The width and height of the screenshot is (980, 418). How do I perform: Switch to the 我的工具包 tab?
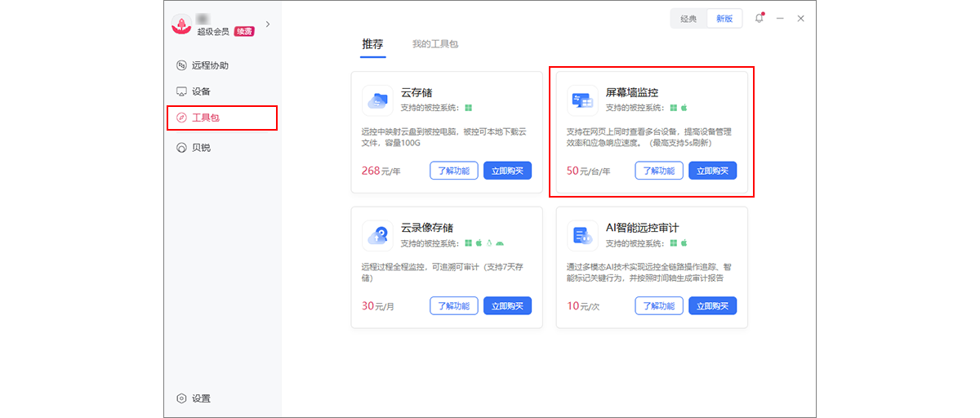435,44
